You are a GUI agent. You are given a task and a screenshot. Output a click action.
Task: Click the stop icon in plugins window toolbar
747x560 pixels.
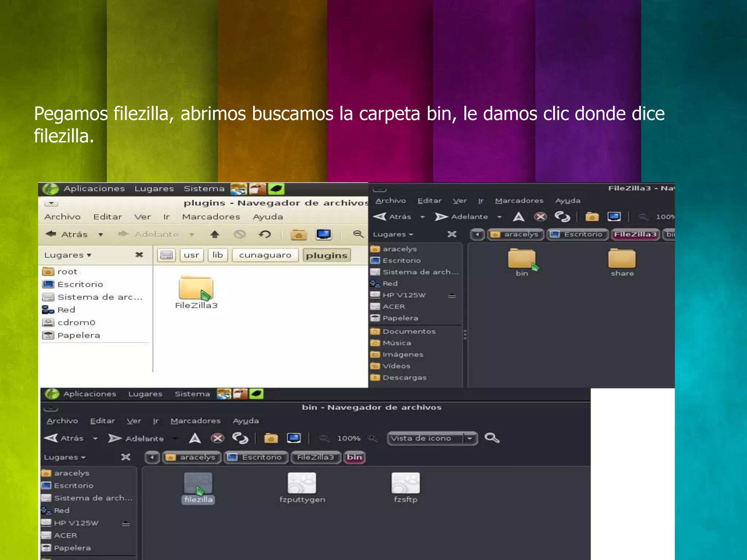point(240,234)
